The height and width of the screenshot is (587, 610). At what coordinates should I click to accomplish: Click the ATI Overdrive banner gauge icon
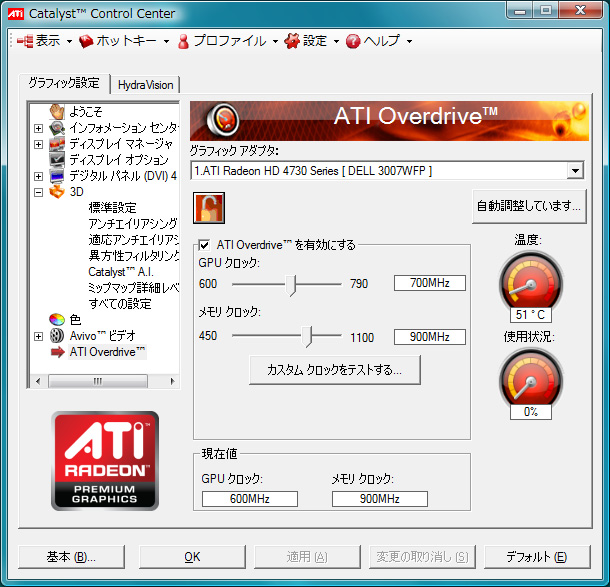[223, 120]
